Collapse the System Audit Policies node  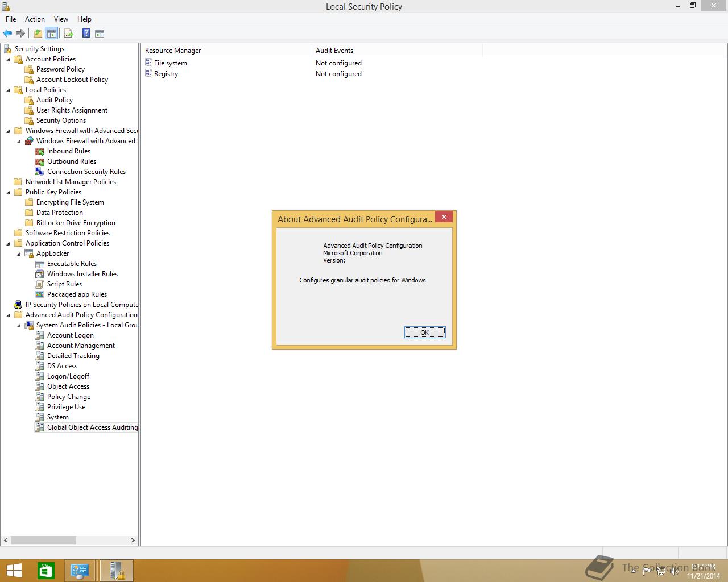point(19,325)
